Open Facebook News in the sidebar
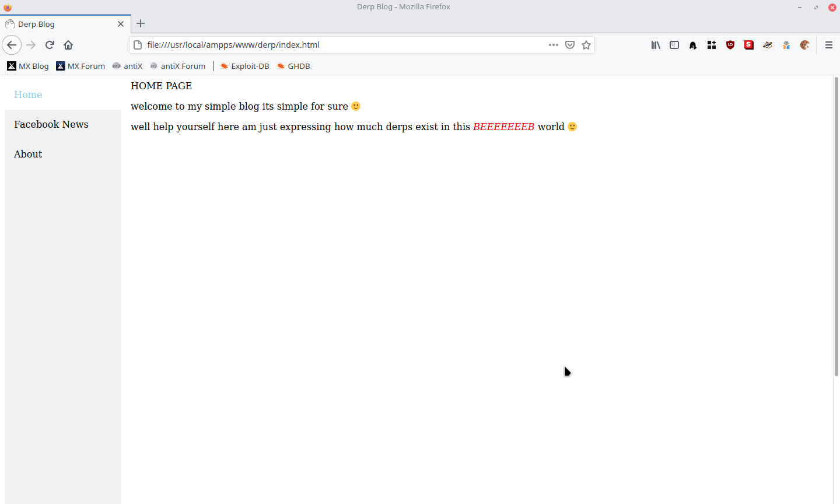 click(x=51, y=124)
